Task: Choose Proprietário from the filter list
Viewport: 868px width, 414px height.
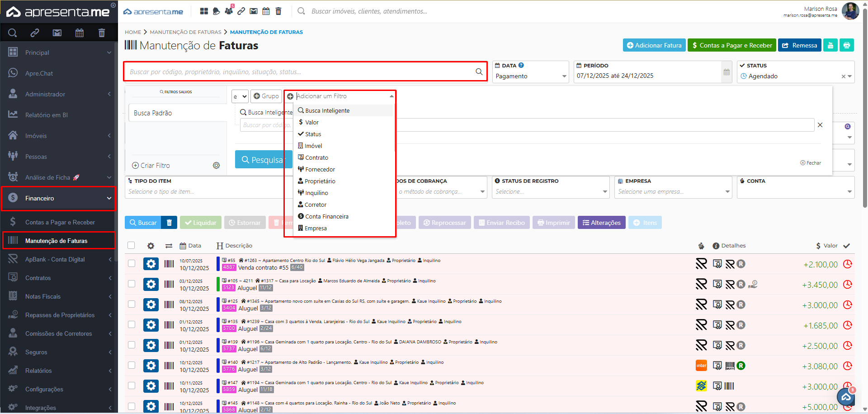Action: coord(320,181)
